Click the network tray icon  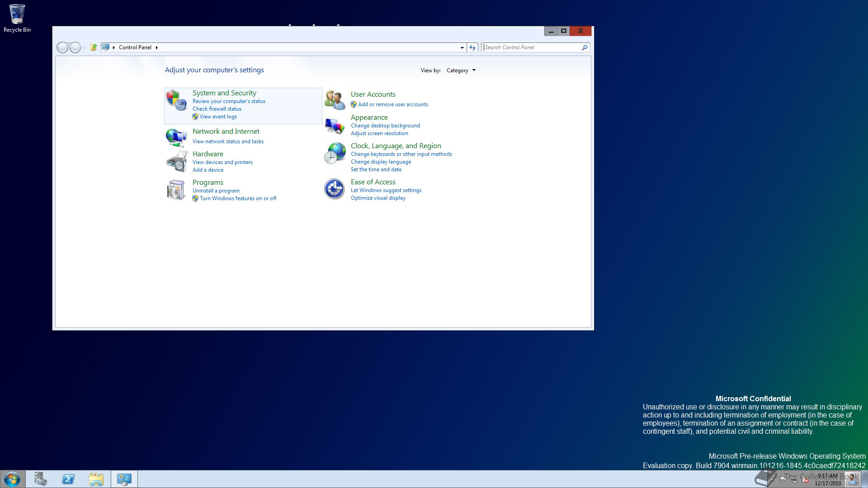point(794,479)
